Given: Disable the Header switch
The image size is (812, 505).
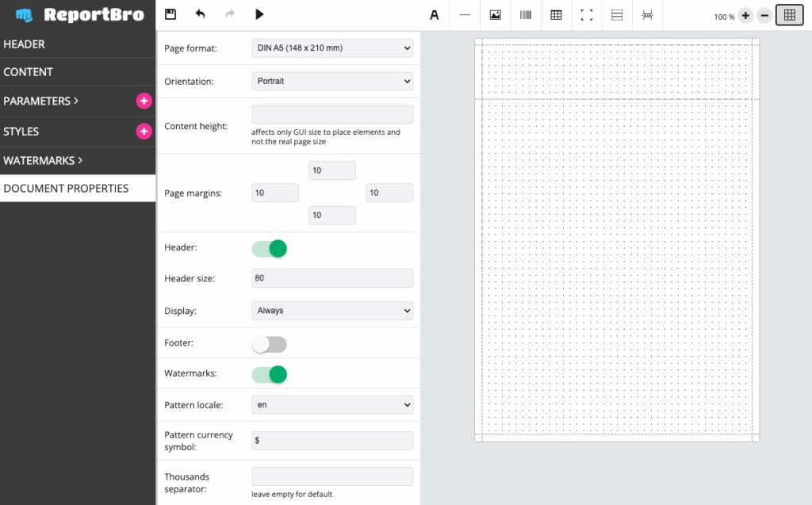Looking at the screenshot, I should click(x=269, y=248).
